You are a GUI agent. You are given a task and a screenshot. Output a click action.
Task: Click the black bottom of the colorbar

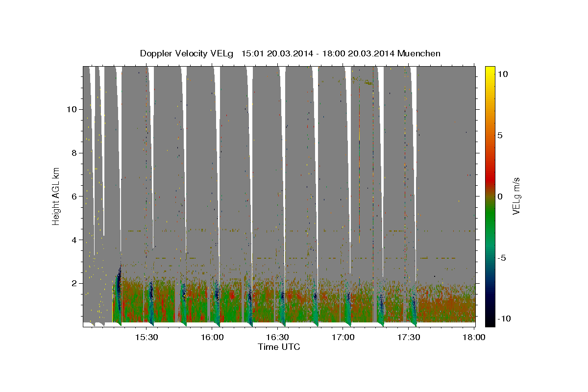490,321
